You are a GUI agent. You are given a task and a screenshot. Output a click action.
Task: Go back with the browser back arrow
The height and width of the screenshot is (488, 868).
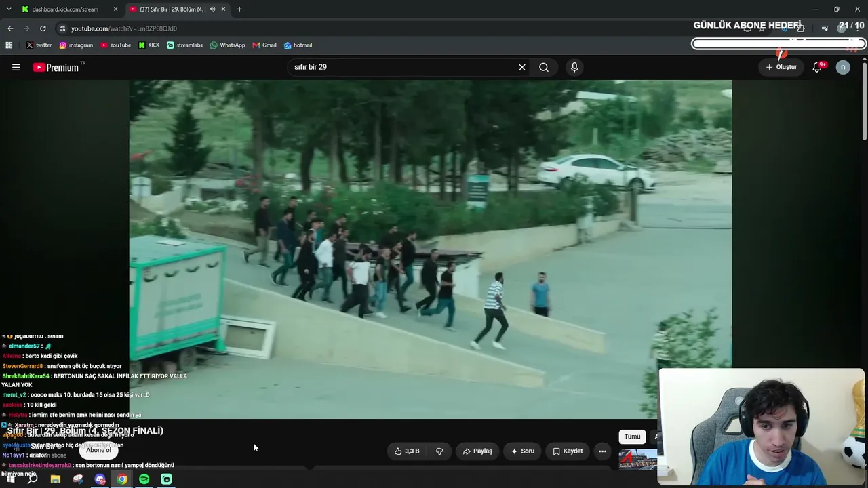pos(10,28)
